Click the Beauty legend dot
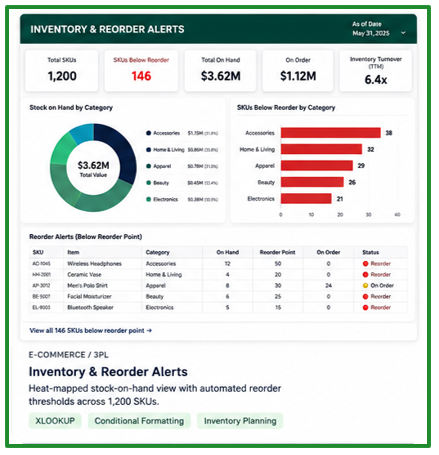Screen dimensions: 439x455 click(149, 183)
